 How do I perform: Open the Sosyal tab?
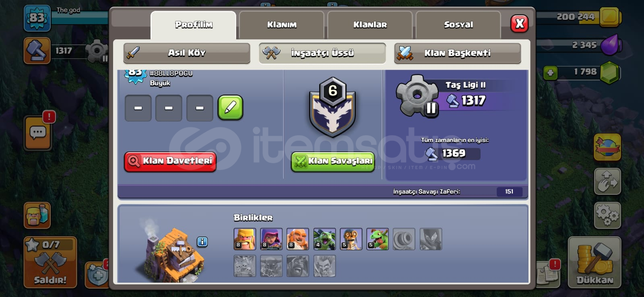click(x=458, y=25)
